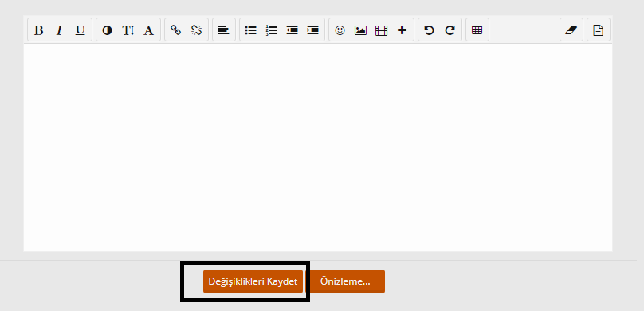Toggle underline formatting

coord(80,30)
